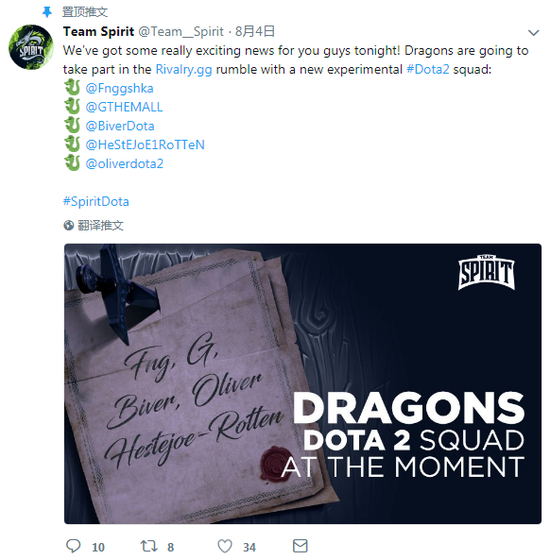
Task: Follow the Rivalry.gg link
Action: pyautogui.click(x=184, y=69)
